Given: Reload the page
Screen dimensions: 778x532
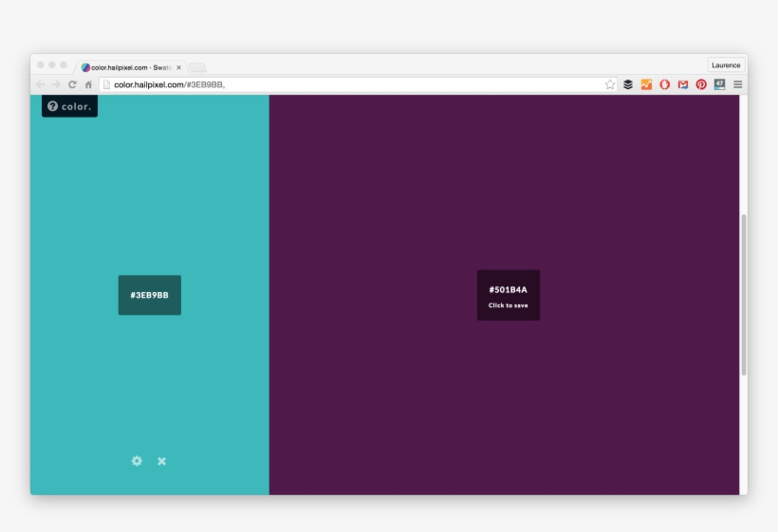Looking at the screenshot, I should [x=72, y=84].
